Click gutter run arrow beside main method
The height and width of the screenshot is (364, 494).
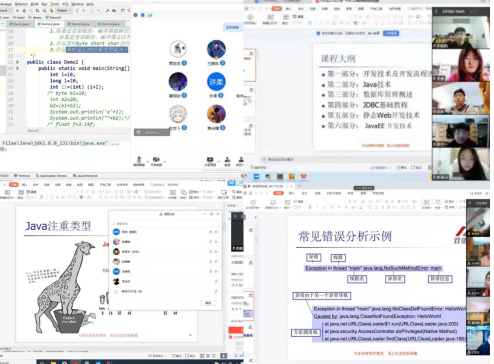point(18,68)
